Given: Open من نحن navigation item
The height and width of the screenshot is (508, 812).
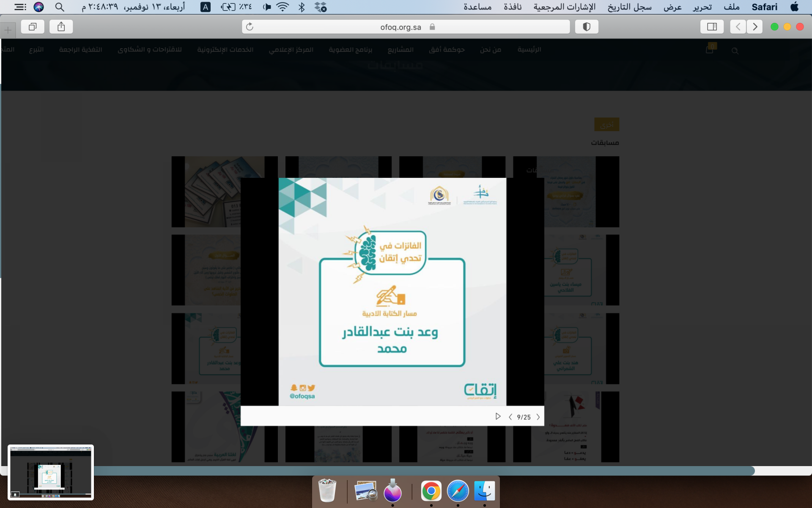Looking at the screenshot, I should pos(491,50).
